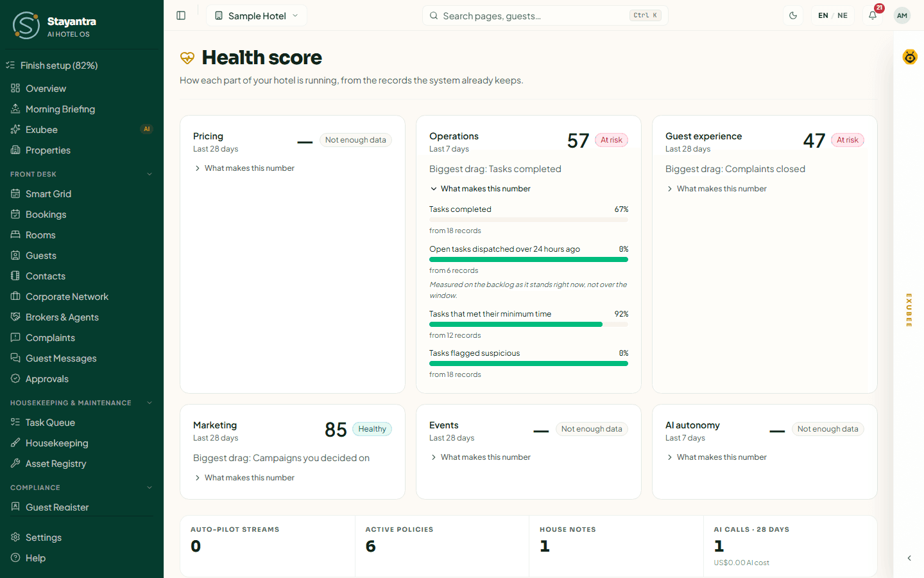
Task: Open the Exubee bee icon
Action: click(x=910, y=57)
